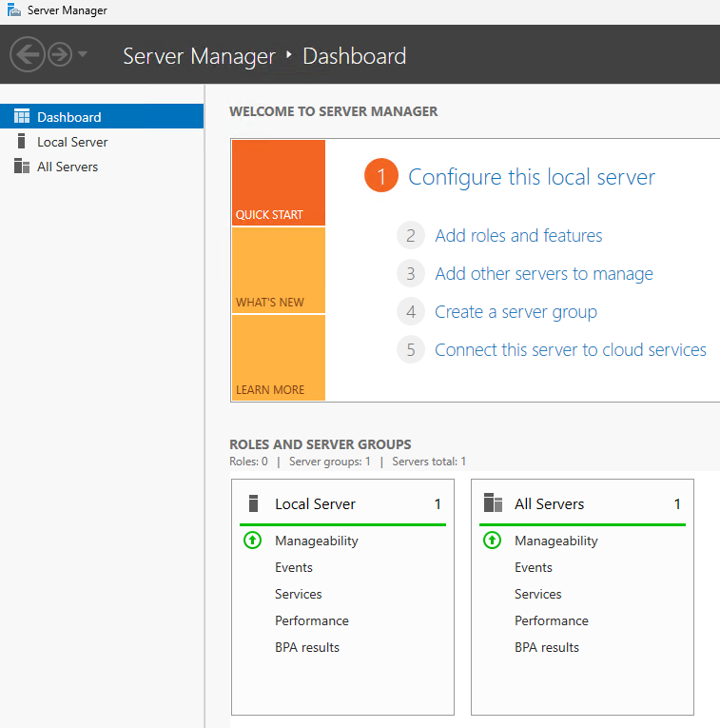The width and height of the screenshot is (720, 728).
Task: Click the Local Server tile count 1
Action: [438, 503]
